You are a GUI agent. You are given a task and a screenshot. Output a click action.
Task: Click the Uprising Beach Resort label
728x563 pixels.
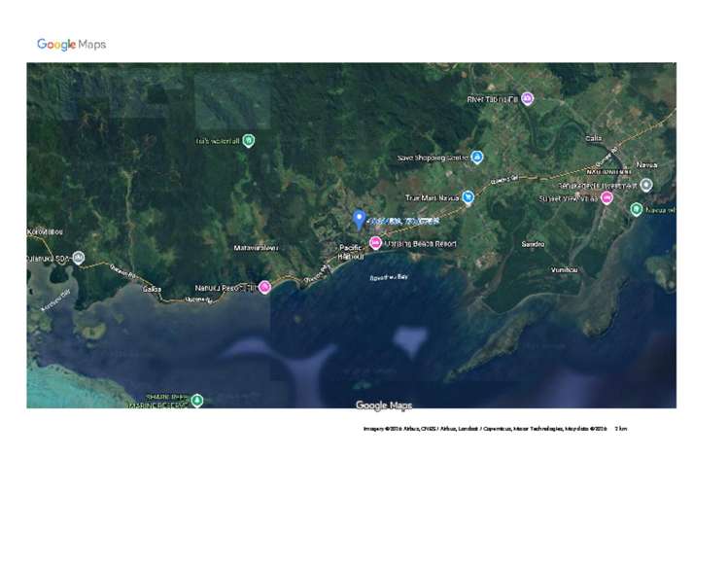pos(421,243)
